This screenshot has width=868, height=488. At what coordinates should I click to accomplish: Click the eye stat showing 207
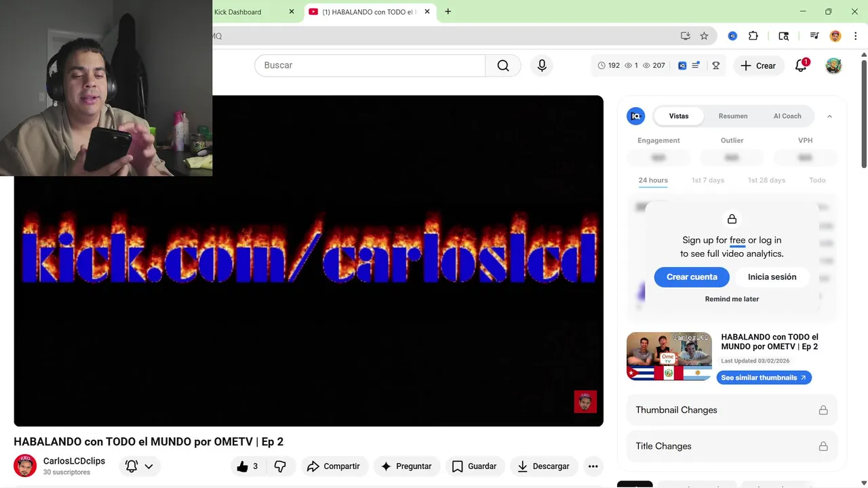click(654, 66)
